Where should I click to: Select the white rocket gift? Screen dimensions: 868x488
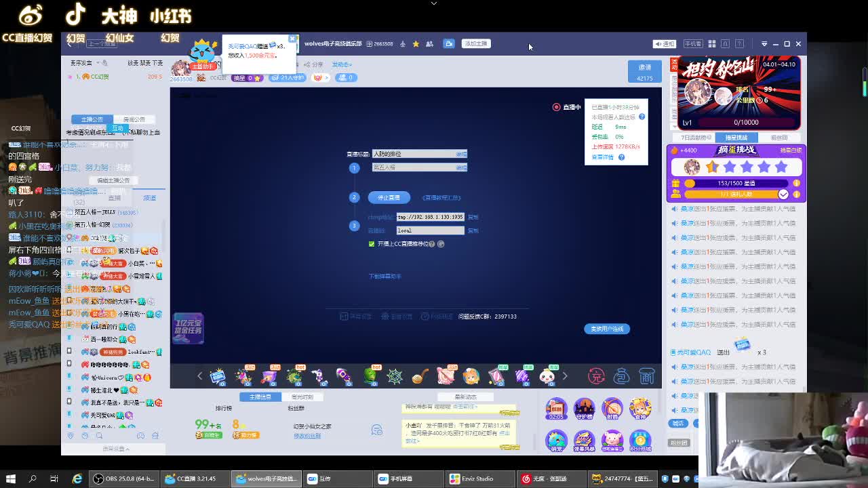pos(319,375)
